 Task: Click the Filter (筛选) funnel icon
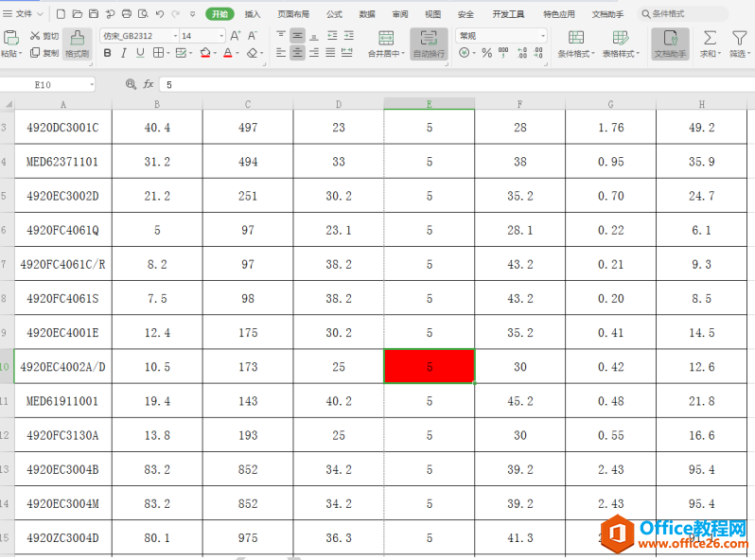tap(739, 38)
